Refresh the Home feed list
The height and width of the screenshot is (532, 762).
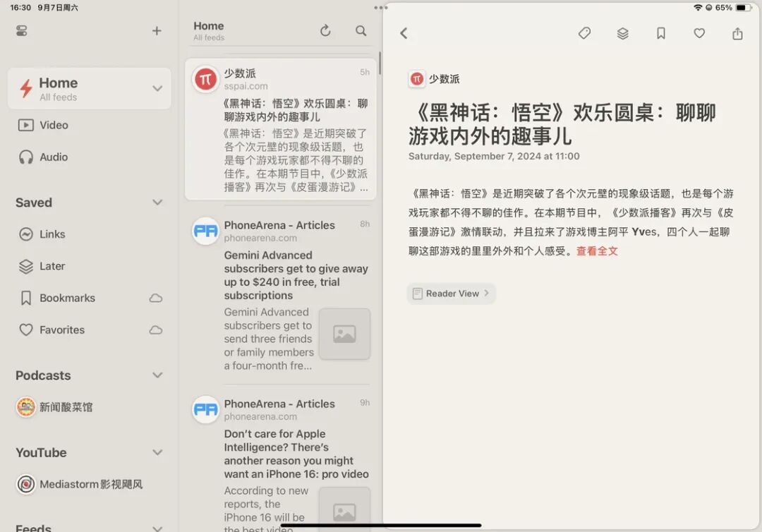pos(325,30)
